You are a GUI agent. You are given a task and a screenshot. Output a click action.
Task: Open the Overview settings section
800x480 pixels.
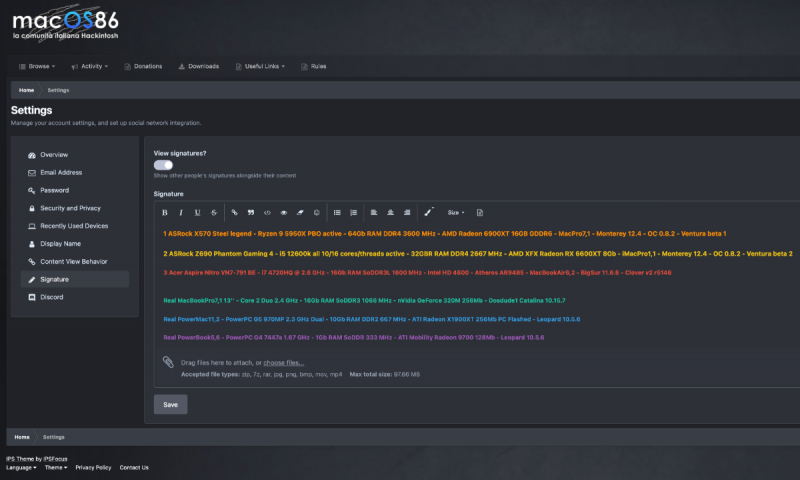tap(74, 155)
